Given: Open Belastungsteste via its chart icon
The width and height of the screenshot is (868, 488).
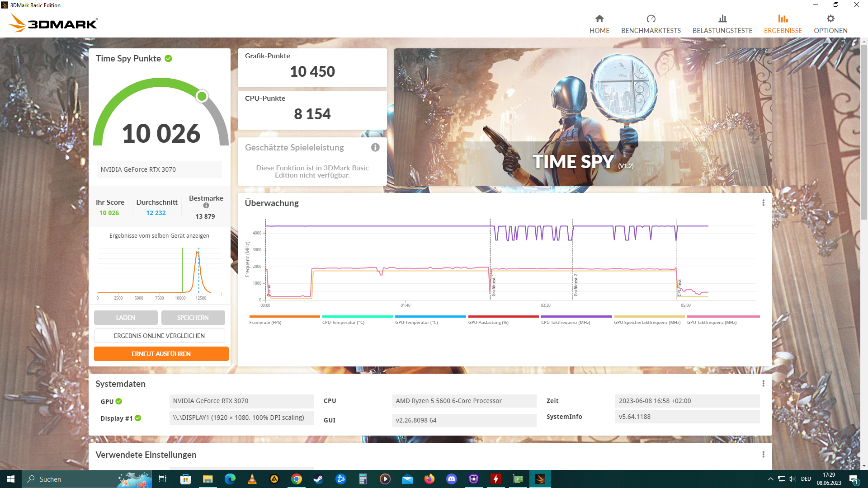Looking at the screenshot, I should 722,19.
